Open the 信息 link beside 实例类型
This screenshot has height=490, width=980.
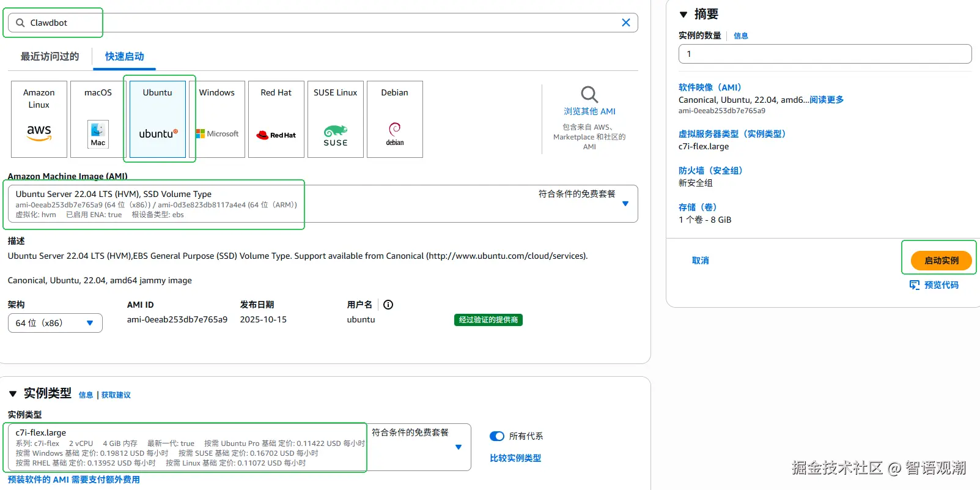pos(86,395)
